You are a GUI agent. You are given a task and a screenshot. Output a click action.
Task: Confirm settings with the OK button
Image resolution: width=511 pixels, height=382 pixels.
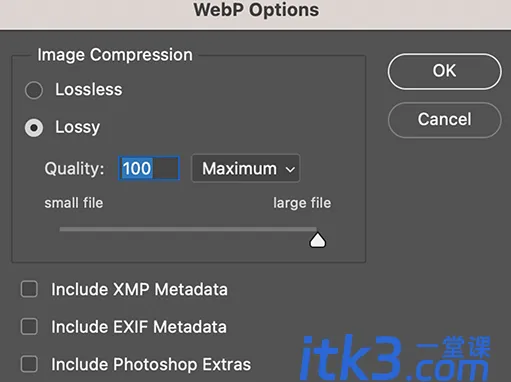point(444,71)
